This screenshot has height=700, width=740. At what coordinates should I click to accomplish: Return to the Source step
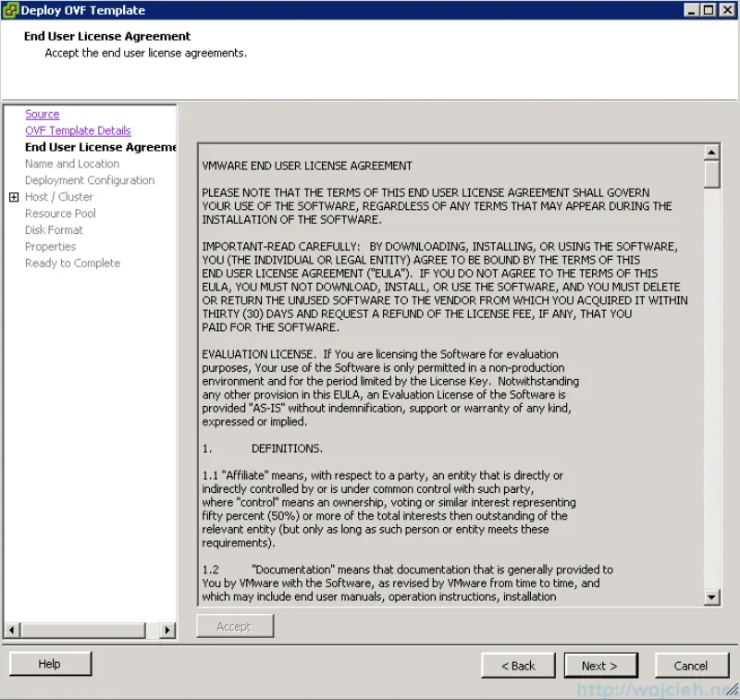tap(42, 114)
